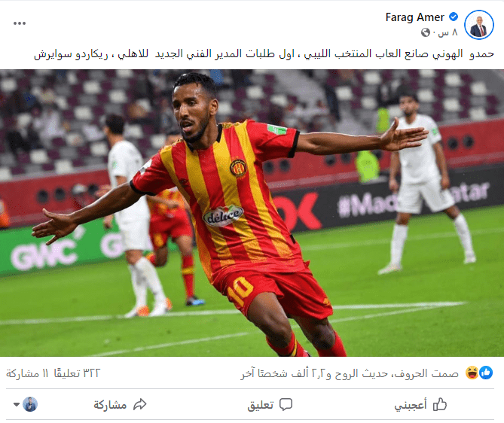The height and width of the screenshot is (423, 504).
Task: Click the globe public-audience icon
Action: (x=426, y=32)
